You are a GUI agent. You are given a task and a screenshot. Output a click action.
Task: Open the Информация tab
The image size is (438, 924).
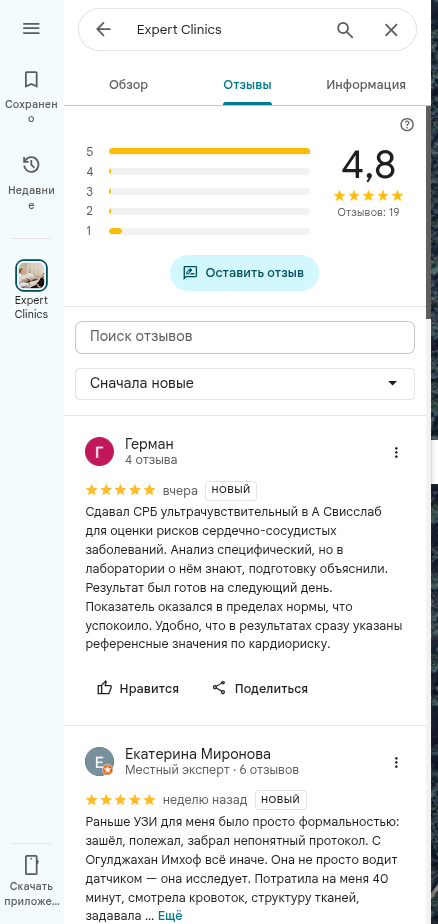tap(366, 85)
